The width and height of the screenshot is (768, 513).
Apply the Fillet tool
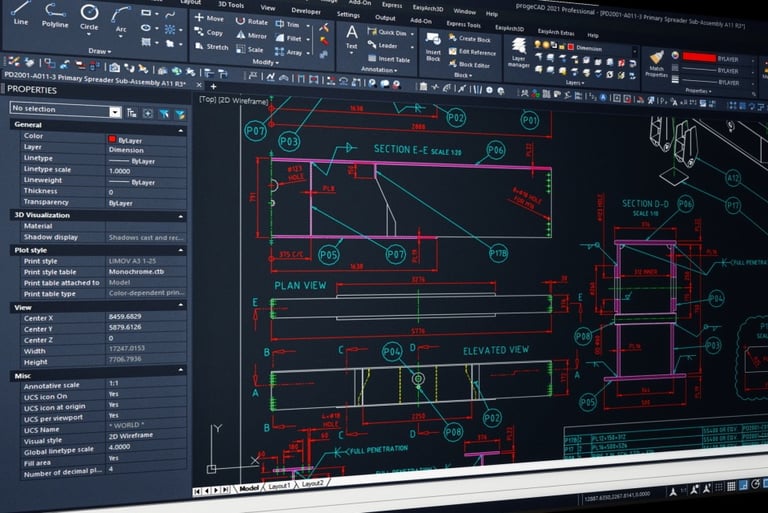(x=288, y=38)
